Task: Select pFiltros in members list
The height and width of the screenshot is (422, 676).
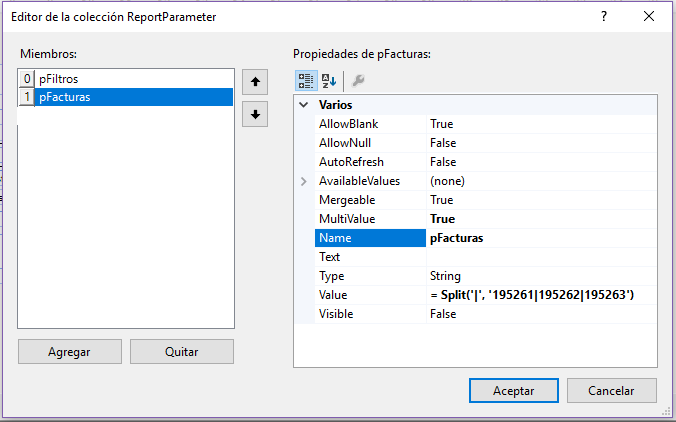Action: 58,78
